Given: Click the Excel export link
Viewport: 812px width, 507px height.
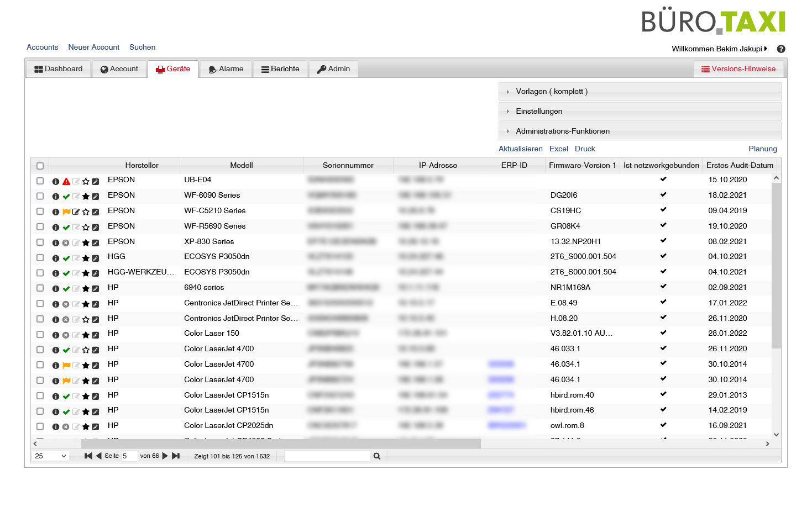Looking at the screenshot, I should click(558, 149).
